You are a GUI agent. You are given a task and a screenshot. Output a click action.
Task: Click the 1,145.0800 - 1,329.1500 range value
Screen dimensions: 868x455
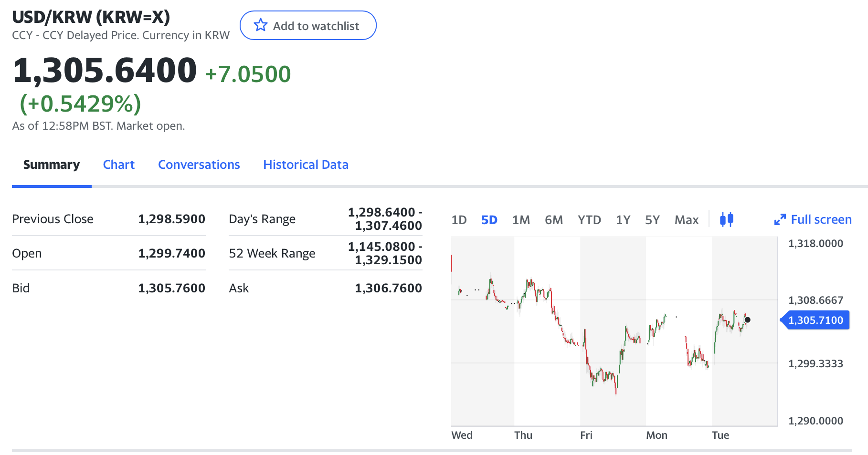[x=385, y=253]
